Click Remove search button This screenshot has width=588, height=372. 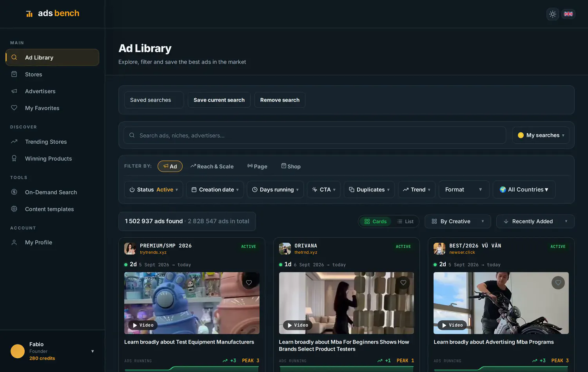tap(280, 100)
